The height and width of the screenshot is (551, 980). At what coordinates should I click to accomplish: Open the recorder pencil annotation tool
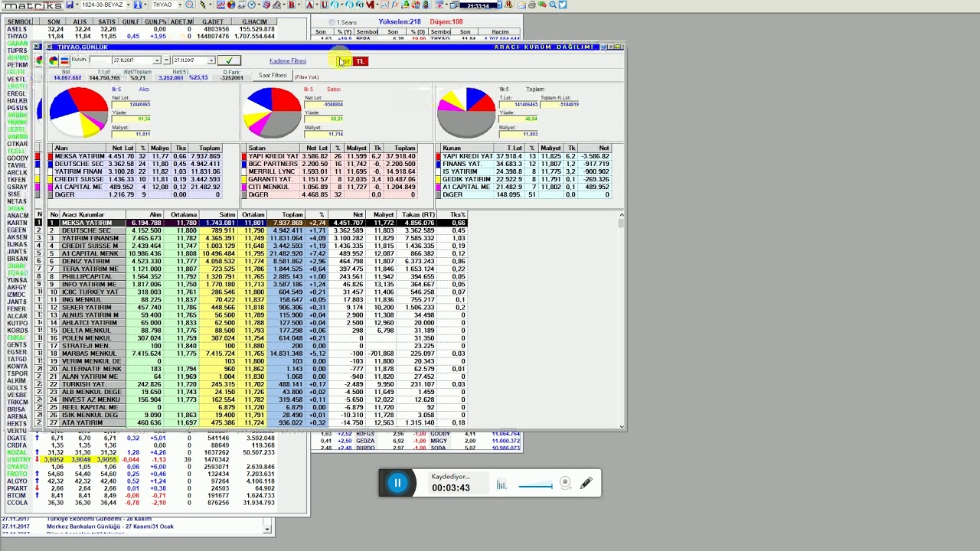586,483
